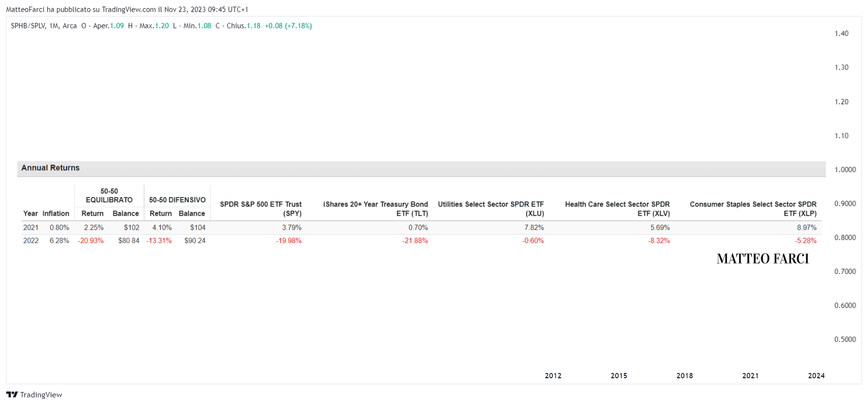
Task: Click Consumer Staples Select Sector SPDR header
Action: 753,208
